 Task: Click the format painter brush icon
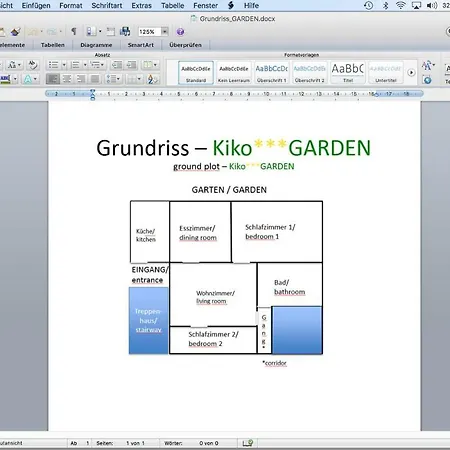pos(15,32)
